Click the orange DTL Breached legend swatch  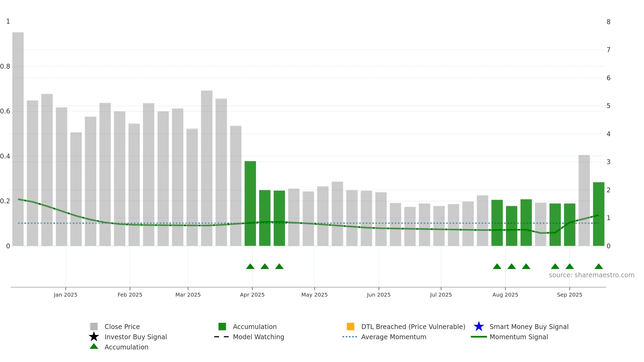click(350, 326)
